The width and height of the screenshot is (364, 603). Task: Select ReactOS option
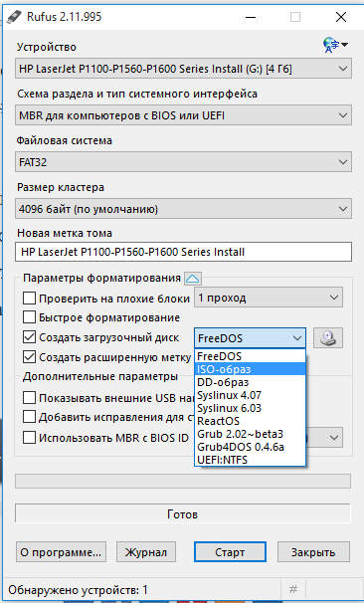click(251, 421)
